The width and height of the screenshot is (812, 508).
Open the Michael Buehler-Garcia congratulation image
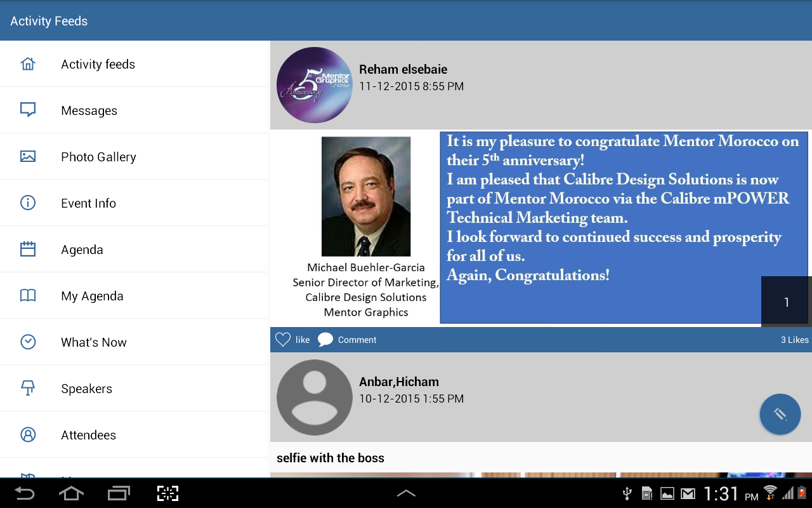(541, 227)
